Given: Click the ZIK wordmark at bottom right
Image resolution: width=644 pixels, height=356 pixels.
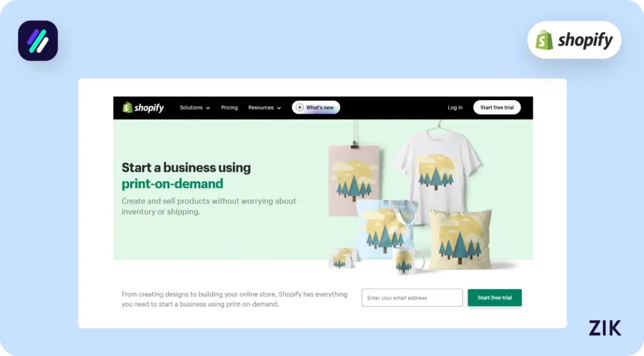Looking at the screenshot, I should (x=605, y=328).
